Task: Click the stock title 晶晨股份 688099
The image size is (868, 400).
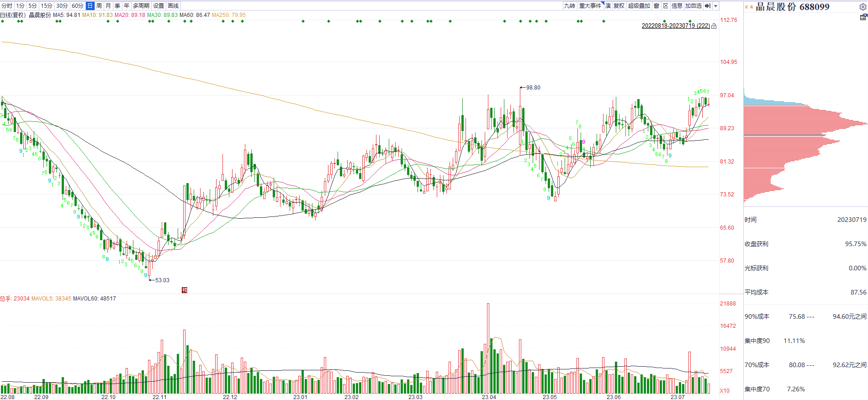Action: [x=793, y=7]
